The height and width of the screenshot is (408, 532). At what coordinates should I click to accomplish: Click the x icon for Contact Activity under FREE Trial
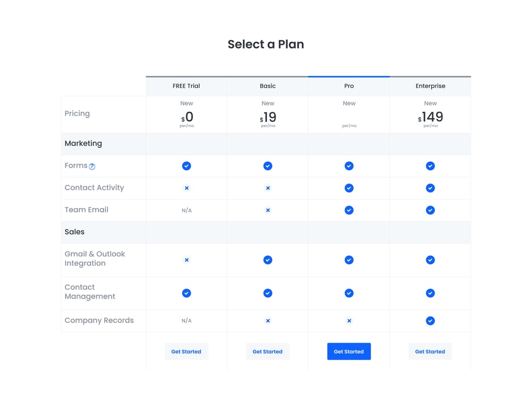pos(186,188)
